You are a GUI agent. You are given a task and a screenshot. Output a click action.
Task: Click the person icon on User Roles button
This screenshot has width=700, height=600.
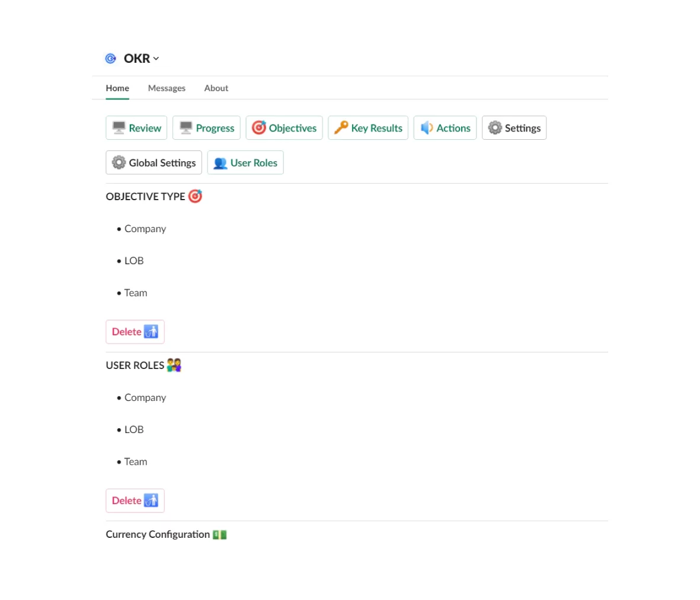click(220, 162)
